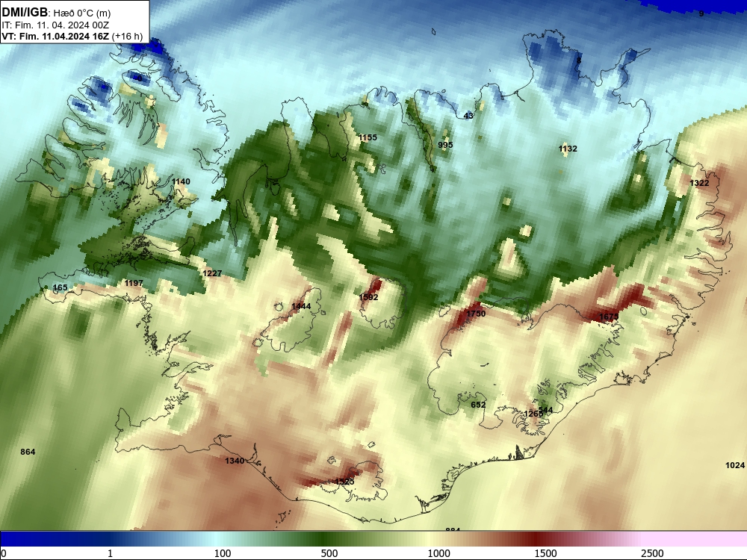Click the 1132 height label on map
This screenshot has width=747, height=560.
click(x=568, y=149)
